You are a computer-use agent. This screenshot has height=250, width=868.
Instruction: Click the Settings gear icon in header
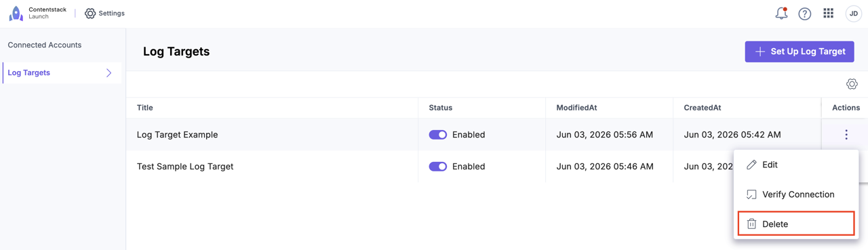pyautogui.click(x=90, y=13)
